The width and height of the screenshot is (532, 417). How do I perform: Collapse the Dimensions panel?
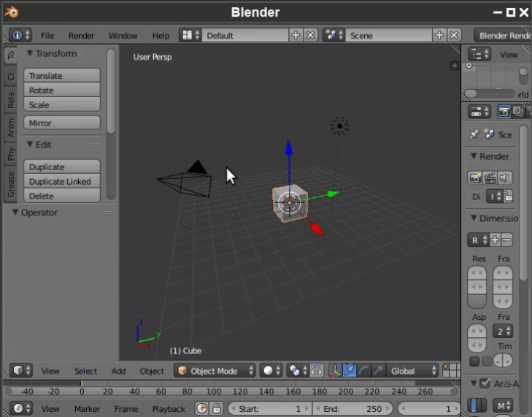coord(474,218)
